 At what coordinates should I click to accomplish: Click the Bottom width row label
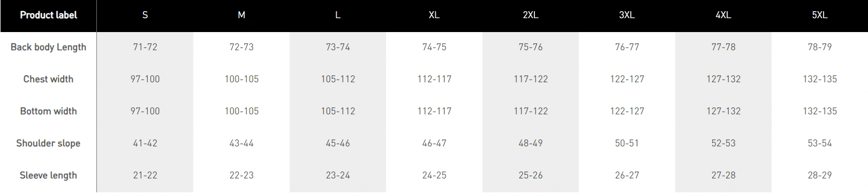pyautogui.click(x=48, y=111)
